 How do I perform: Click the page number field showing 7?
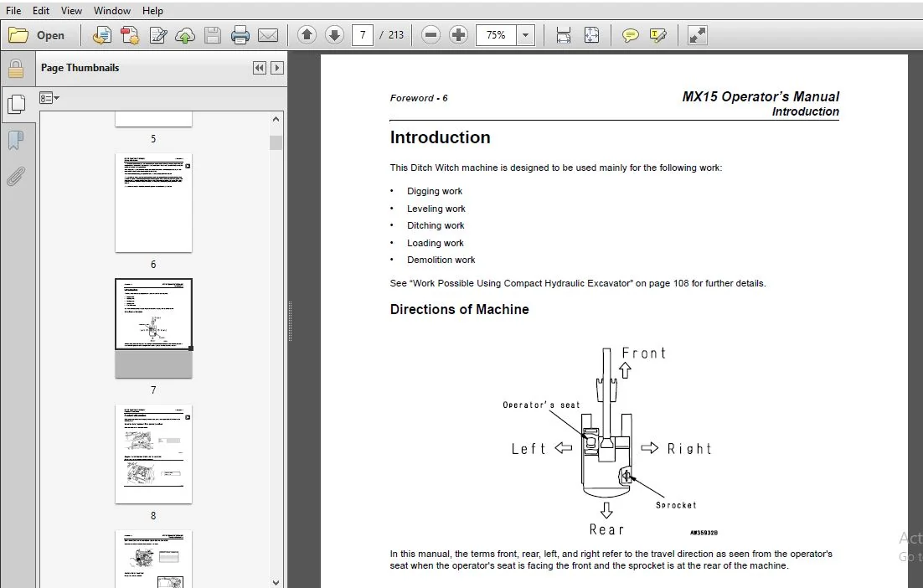point(363,35)
